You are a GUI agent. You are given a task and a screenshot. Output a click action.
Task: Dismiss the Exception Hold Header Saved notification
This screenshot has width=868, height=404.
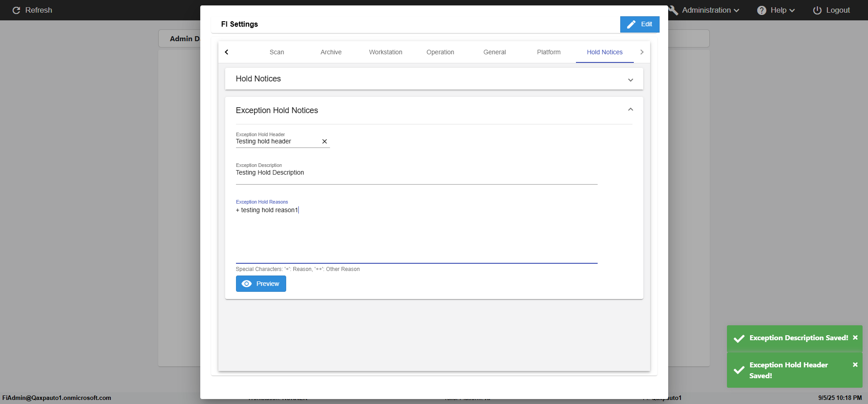[x=855, y=365]
